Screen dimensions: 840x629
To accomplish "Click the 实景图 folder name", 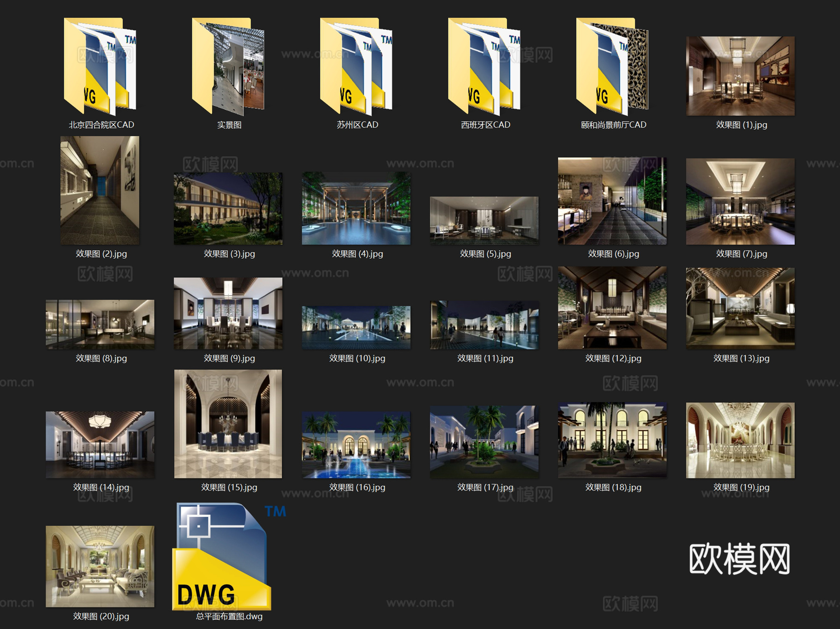I will click(x=229, y=125).
